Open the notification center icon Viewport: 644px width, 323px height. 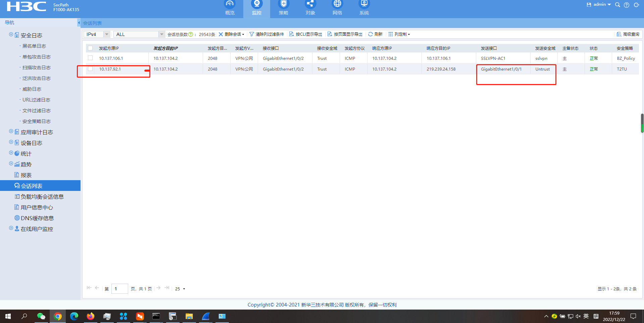pos(633,316)
